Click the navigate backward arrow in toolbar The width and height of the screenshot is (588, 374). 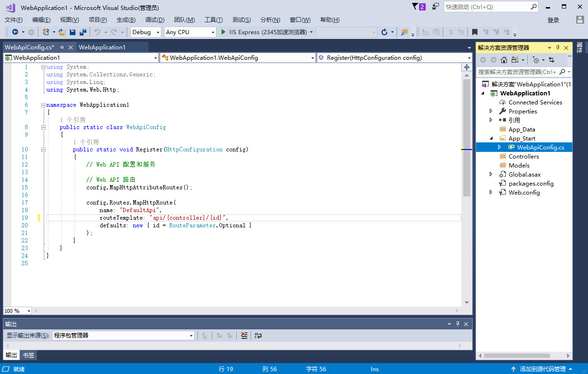coord(15,32)
